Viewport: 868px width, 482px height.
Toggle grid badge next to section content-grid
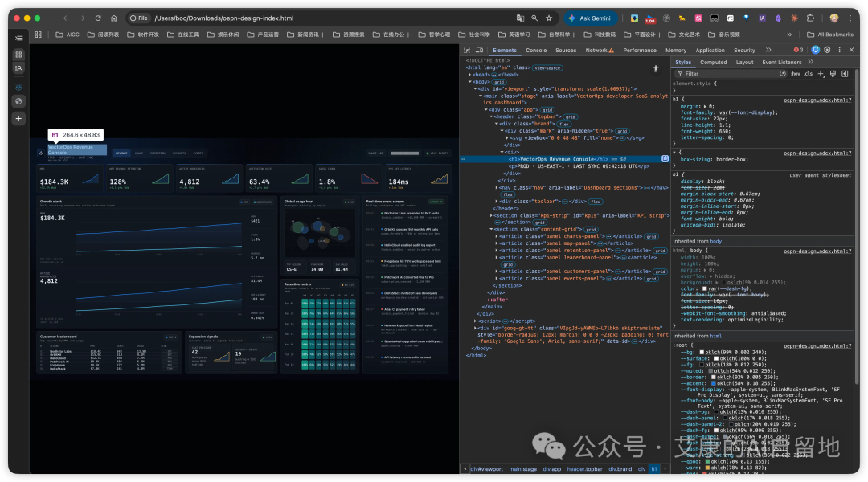point(591,229)
